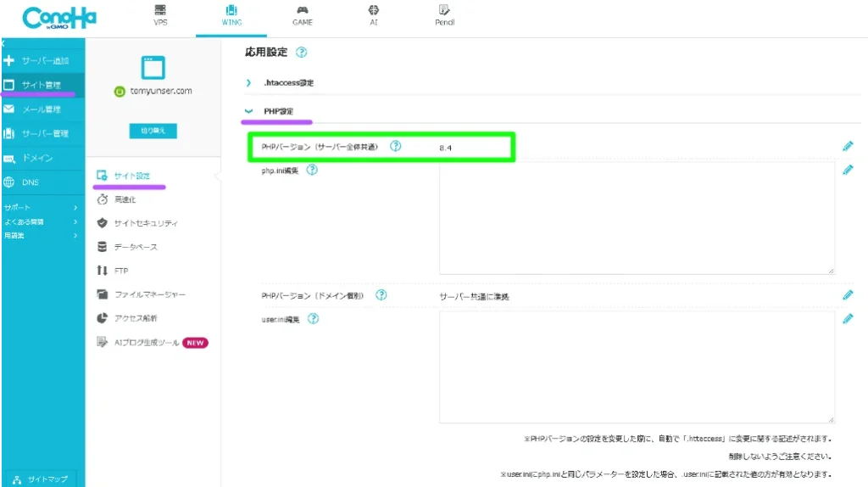
Task: Click inside the user.ini text area
Action: tap(637, 367)
